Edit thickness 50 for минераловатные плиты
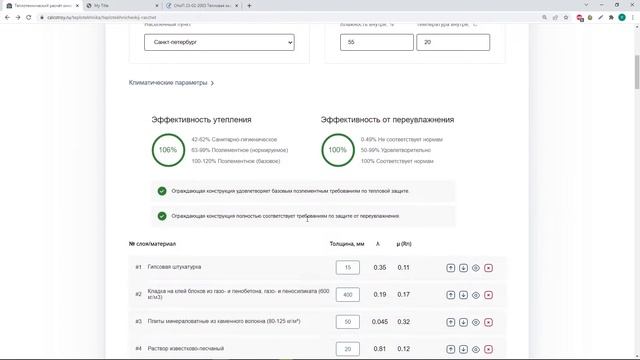This screenshot has height=360, width=640. (x=348, y=322)
